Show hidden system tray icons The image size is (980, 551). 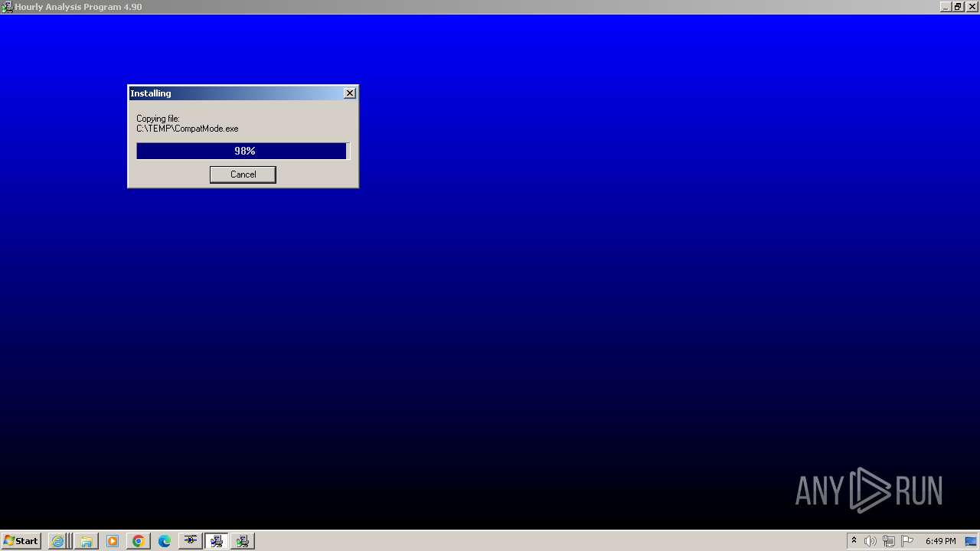(854, 541)
